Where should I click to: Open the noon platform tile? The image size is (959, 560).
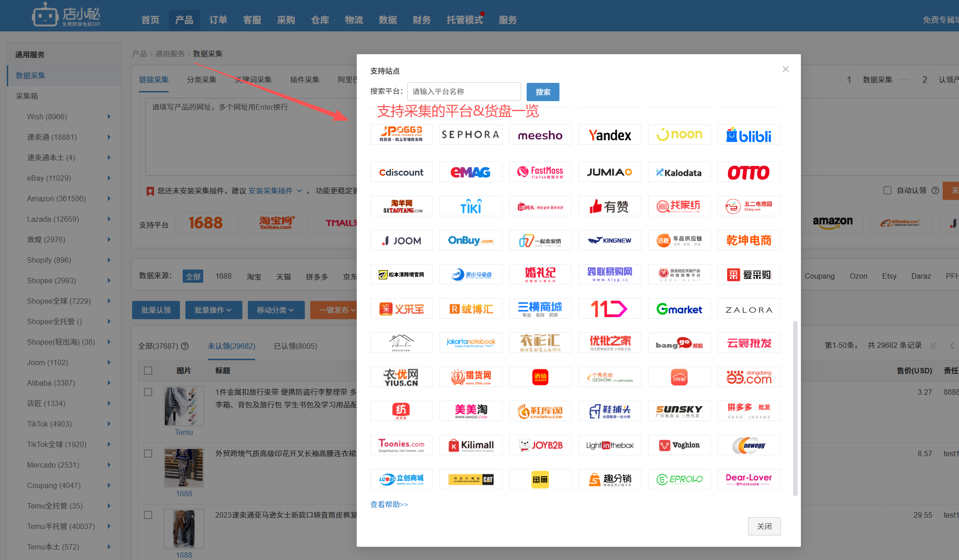(x=679, y=135)
